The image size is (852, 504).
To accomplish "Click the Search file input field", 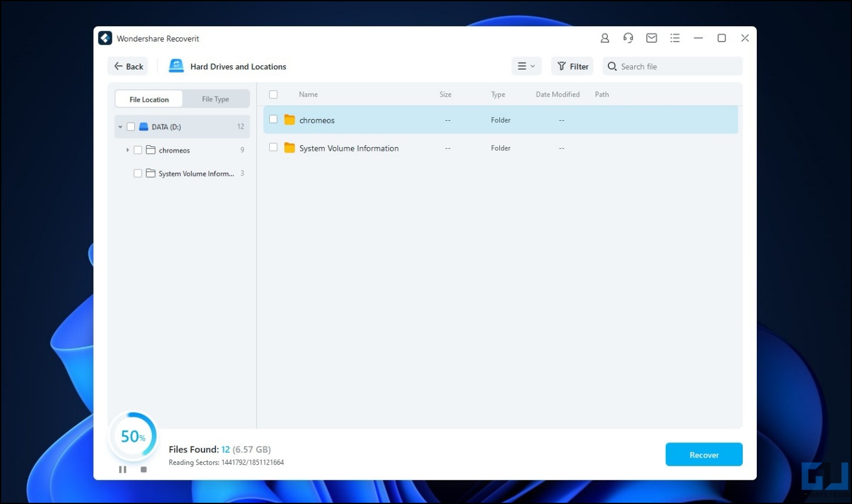I will pos(673,67).
